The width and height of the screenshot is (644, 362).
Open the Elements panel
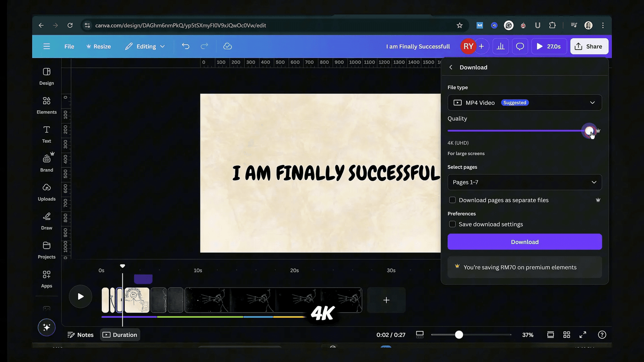click(x=46, y=105)
